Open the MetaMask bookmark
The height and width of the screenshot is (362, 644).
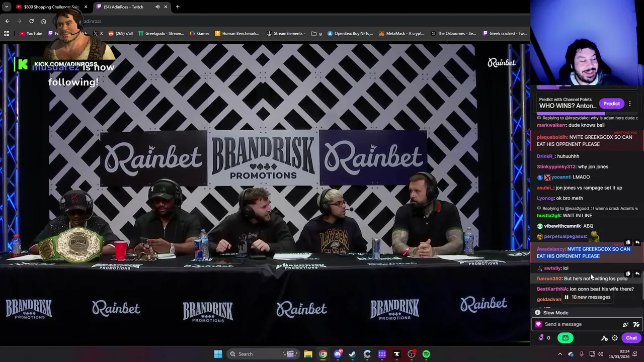[401, 33]
